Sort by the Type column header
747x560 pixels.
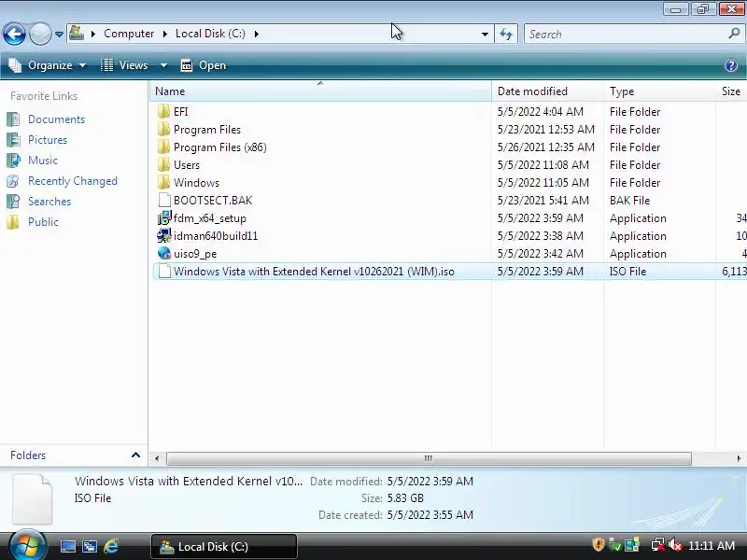click(659, 91)
